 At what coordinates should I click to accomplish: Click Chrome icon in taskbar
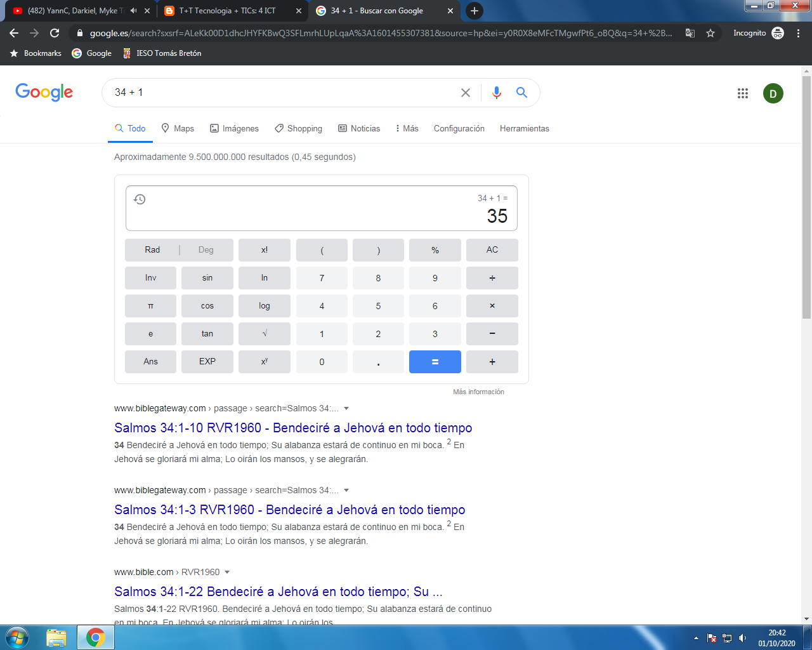pyautogui.click(x=96, y=637)
